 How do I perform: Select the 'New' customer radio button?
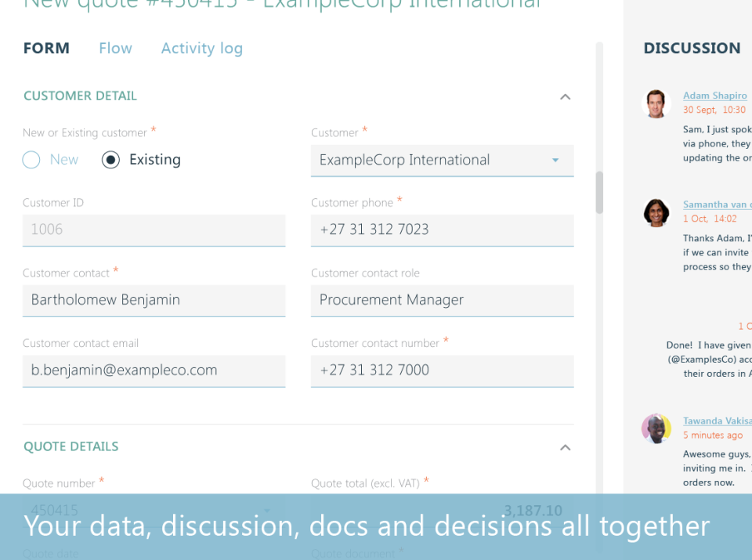31,159
